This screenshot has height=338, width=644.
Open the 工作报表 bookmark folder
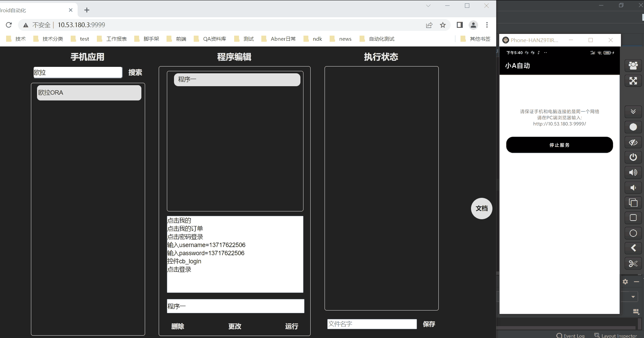click(x=112, y=39)
